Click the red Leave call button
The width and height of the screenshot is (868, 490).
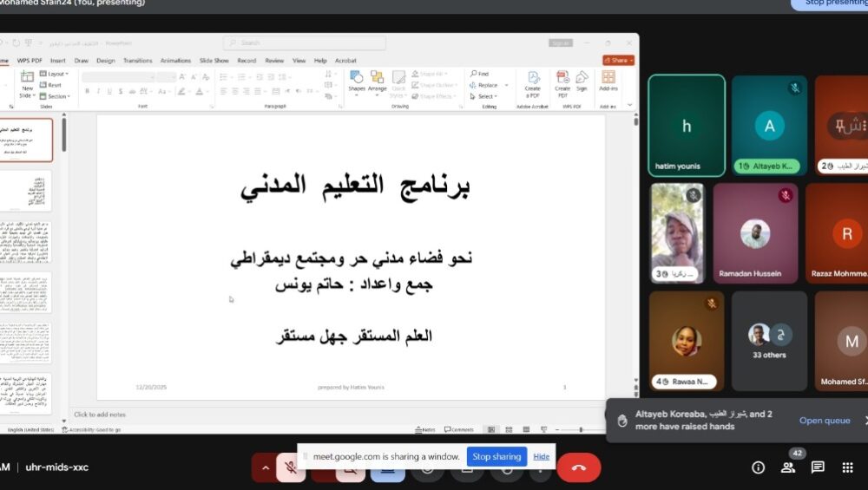[x=578, y=467]
